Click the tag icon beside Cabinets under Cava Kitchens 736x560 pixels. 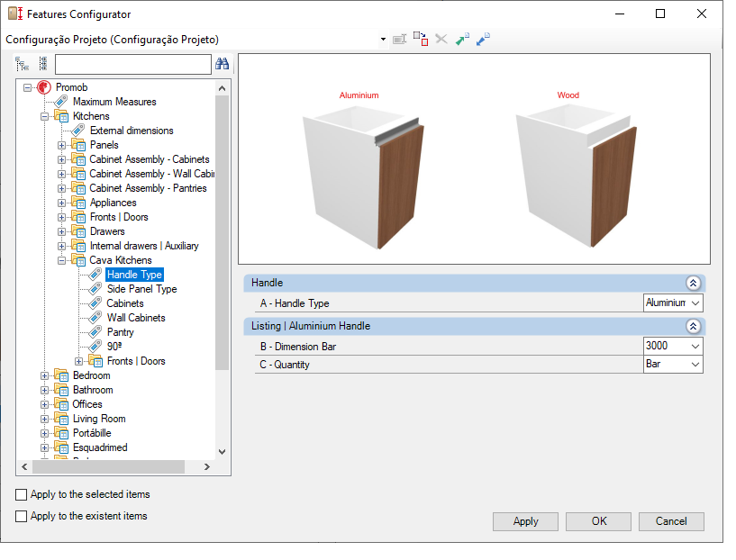95,303
